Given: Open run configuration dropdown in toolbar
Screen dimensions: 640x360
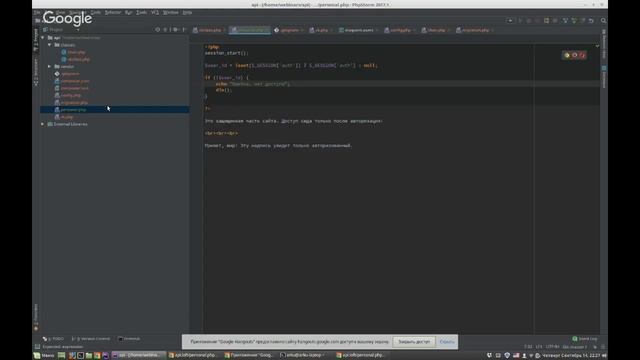Looking at the screenshot, I should pyautogui.click(x=510, y=20).
